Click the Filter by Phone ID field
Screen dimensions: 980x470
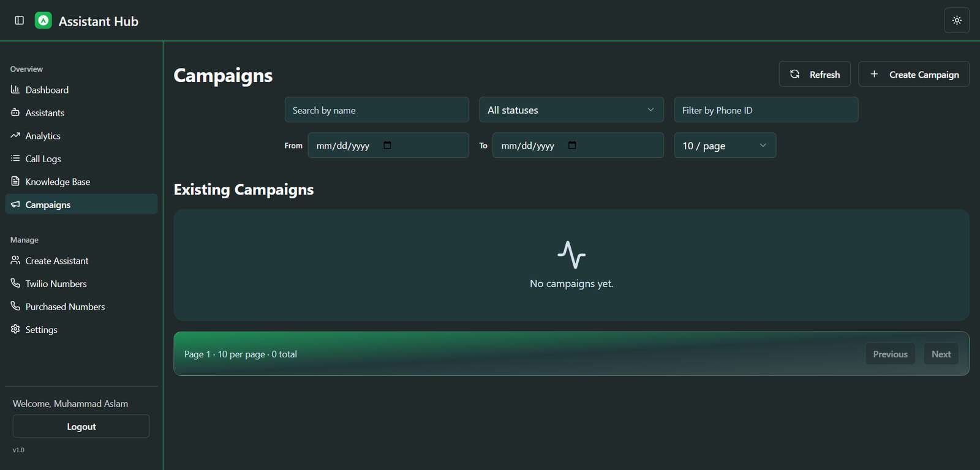(x=766, y=110)
